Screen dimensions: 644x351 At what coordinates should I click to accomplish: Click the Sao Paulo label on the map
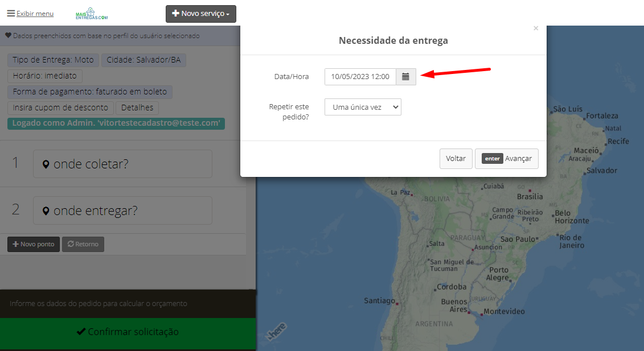click(x=518, y=239)
